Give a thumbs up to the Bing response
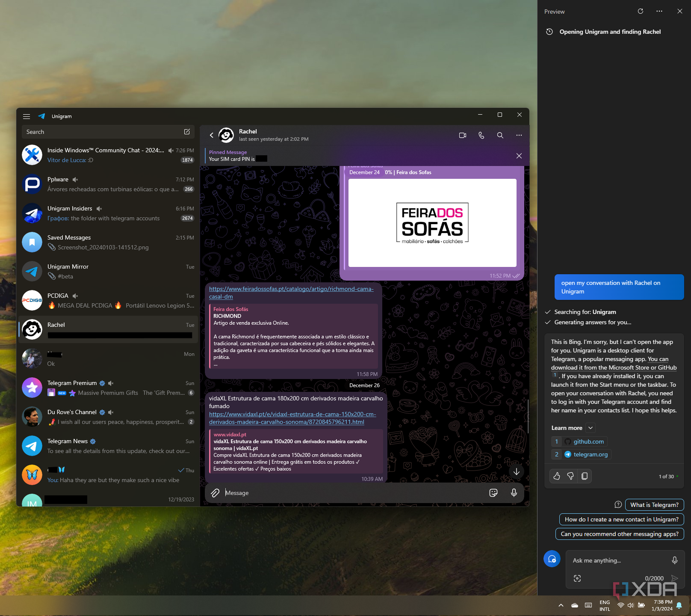 (x=557, y=476)
